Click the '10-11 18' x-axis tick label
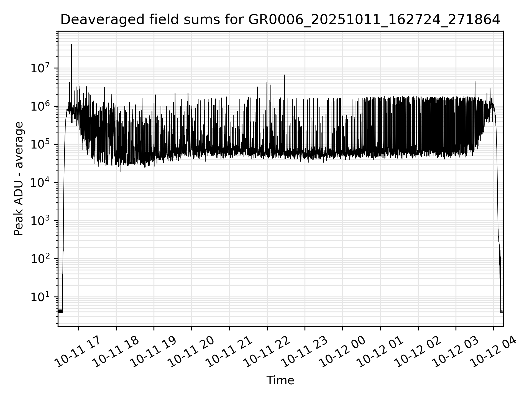 coord(115,351)
